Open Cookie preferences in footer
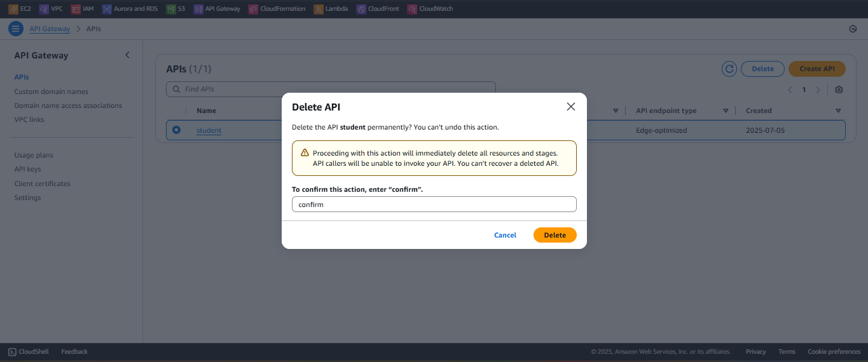 [x=834, y=351]
